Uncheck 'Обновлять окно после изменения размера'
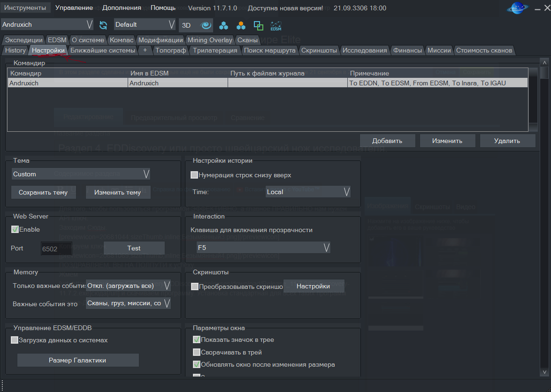This screenshot has width=551, height=392. (x=197, y=364)
